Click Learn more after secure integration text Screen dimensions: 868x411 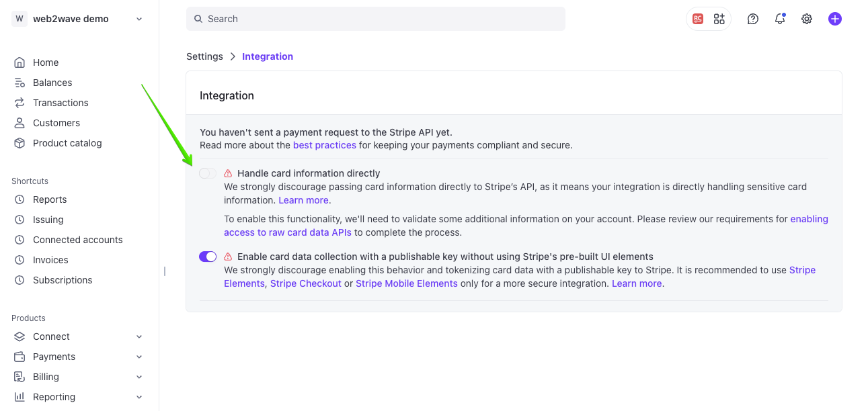[637, 283]
